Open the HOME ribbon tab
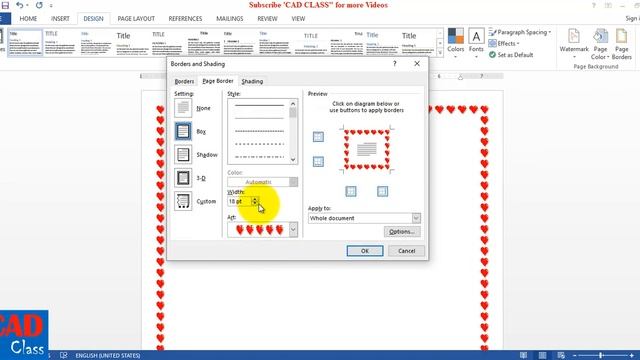The width and height of the screenshot is (640, 360). click(28, 18)
